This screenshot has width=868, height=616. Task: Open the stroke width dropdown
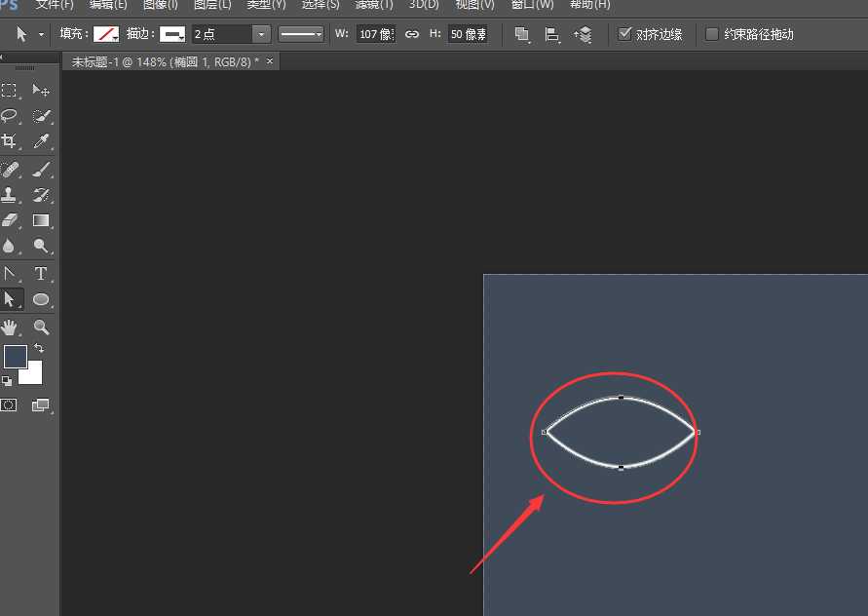pos(261,34)
